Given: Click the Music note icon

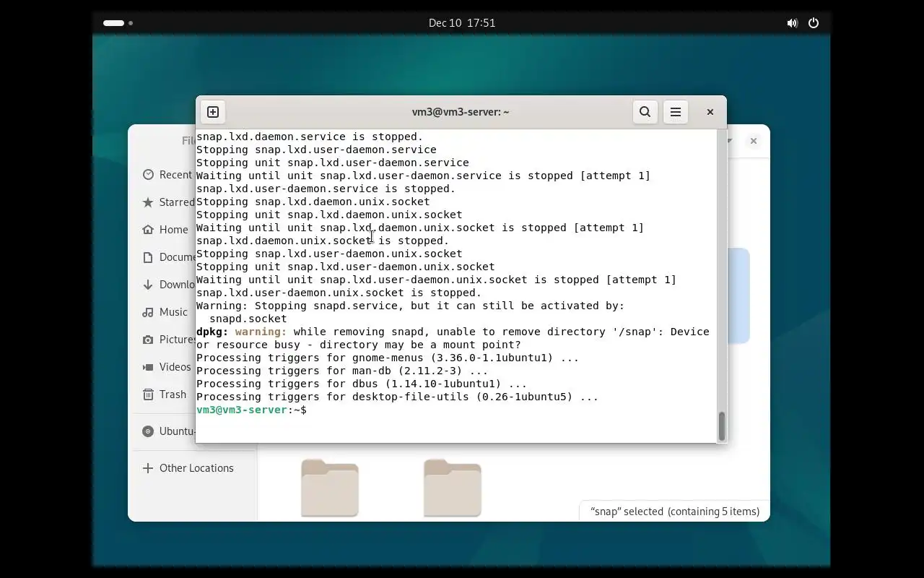Looking at the screenshot, I should 148,312.
